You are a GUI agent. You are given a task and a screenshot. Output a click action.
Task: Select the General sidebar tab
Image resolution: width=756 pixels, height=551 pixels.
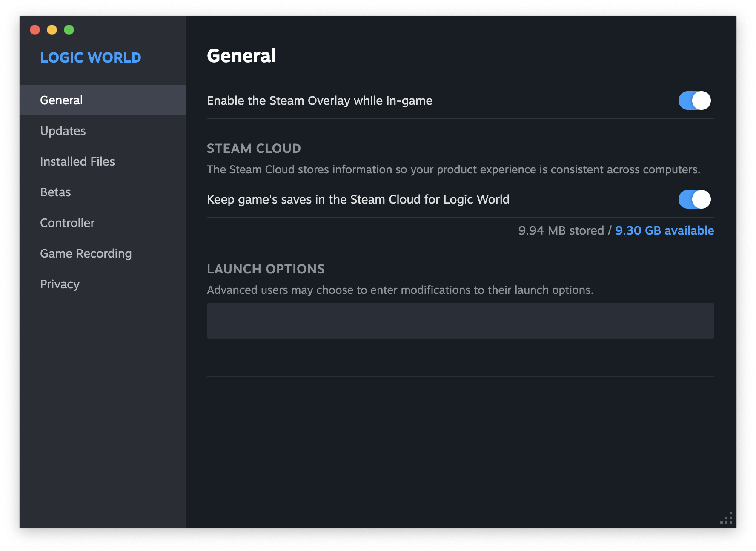click(103, 100)
